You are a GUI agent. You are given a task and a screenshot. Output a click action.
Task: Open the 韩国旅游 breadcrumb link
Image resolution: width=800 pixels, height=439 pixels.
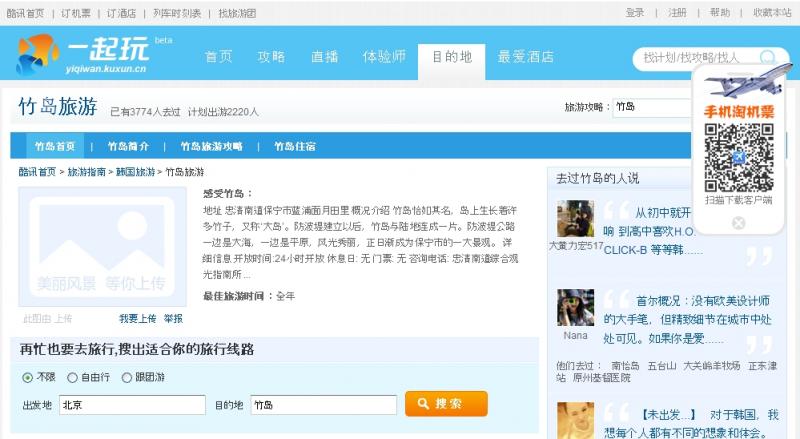pos(135,172)
